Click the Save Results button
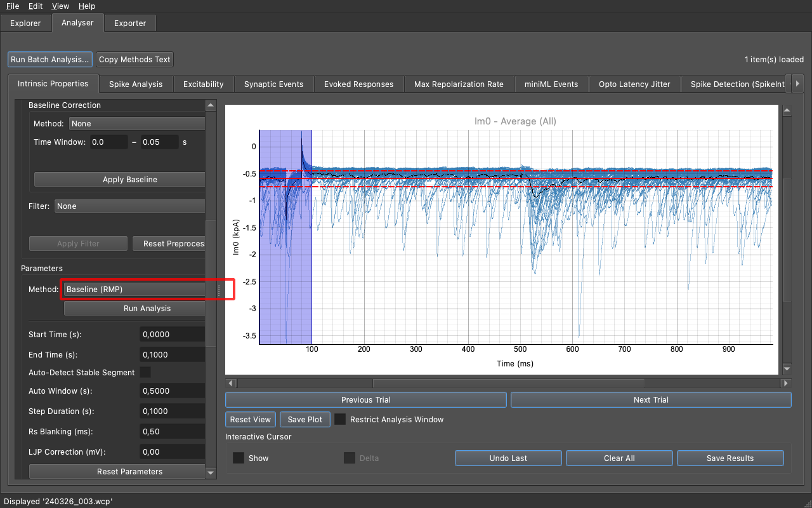Screen dimensions: 812x508 point(730,458)
